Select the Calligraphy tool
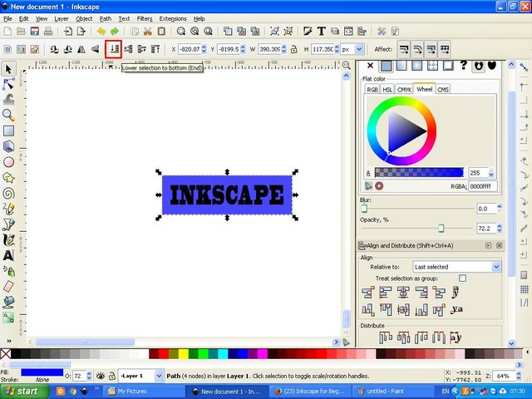Viewport: 532px width, 399px height. 8,240
